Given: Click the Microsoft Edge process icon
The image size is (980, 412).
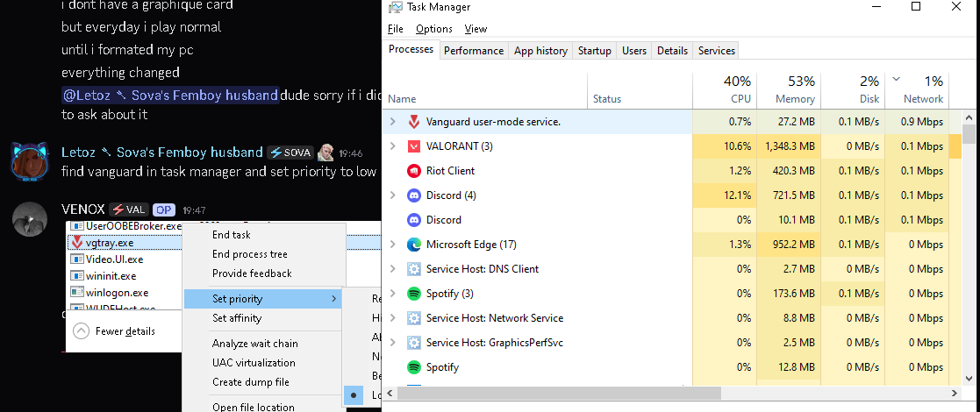Looking at the screenshot, I should tap(414, 245).
